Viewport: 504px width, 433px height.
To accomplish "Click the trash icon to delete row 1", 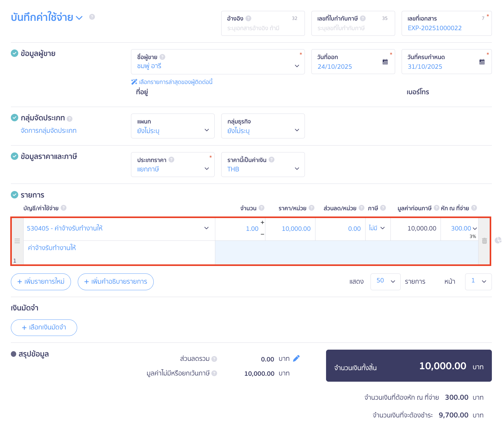I will coord(484,241).
